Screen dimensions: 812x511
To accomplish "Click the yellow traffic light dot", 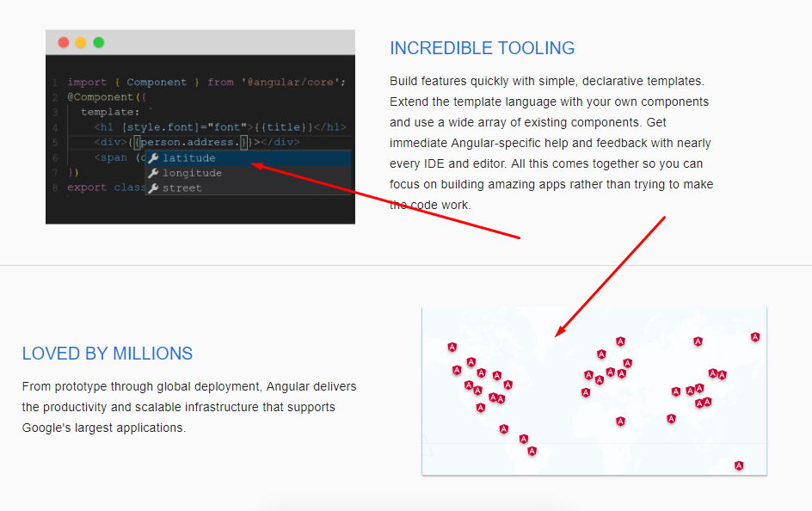I will pyautogui.click(x=81, y=40).
